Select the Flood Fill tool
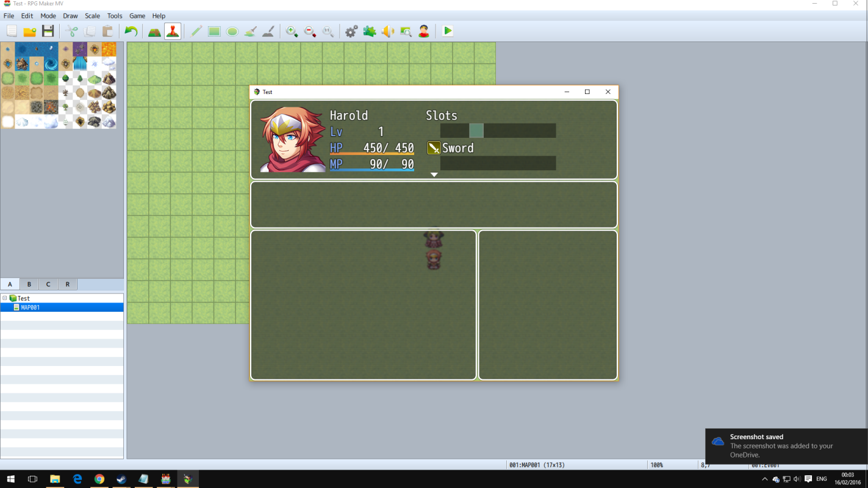 coord(250,31)
